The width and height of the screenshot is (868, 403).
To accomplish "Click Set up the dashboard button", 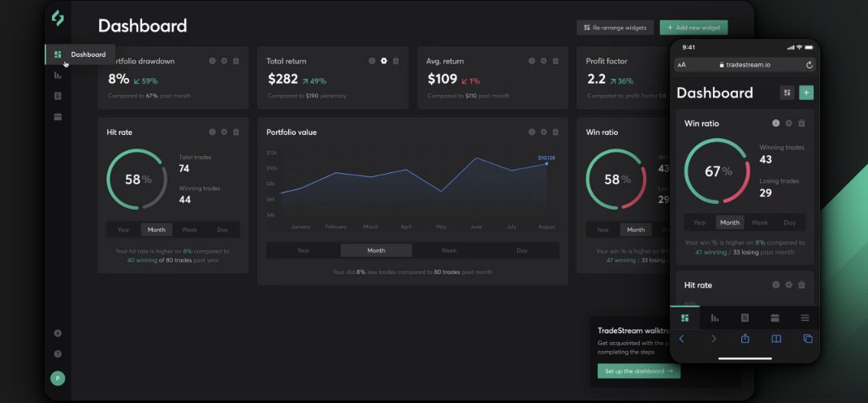I will tap(639, 370).
